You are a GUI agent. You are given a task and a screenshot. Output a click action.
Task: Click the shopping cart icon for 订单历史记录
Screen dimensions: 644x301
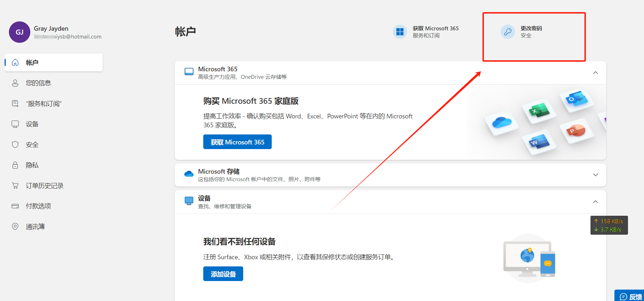15,185
